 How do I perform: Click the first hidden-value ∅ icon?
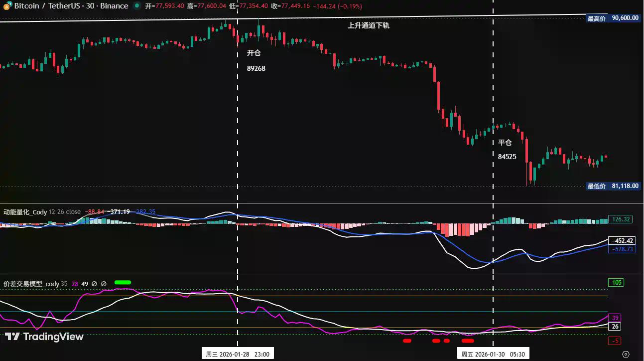point(94,284)
